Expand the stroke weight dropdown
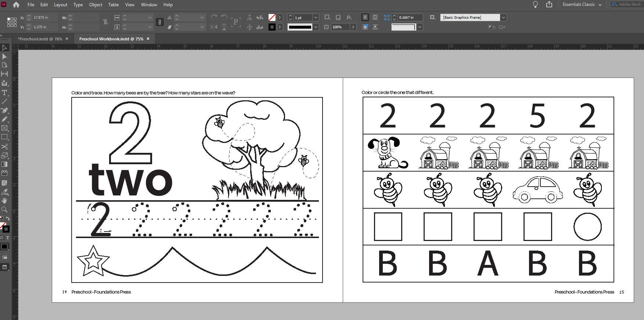Image resolution: width=644 pixels, height=320 pixels. 316,18
